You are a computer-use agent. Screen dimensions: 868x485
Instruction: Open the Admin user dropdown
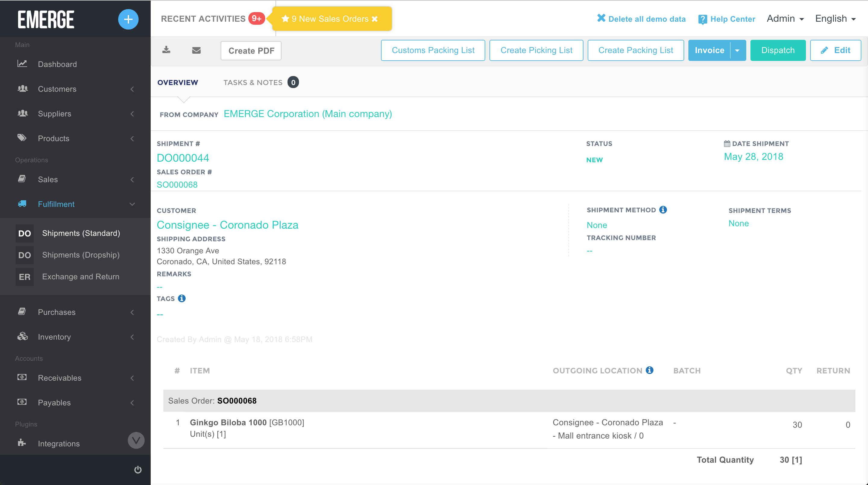pyautogui.click(x=785, y=19)
